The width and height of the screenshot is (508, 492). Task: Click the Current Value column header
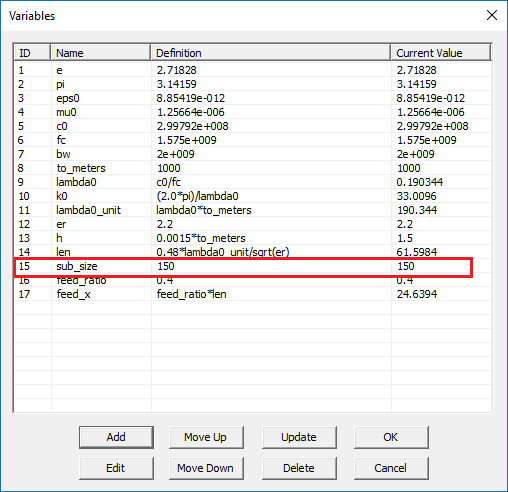pyautogui.click(x=441, y=53)
